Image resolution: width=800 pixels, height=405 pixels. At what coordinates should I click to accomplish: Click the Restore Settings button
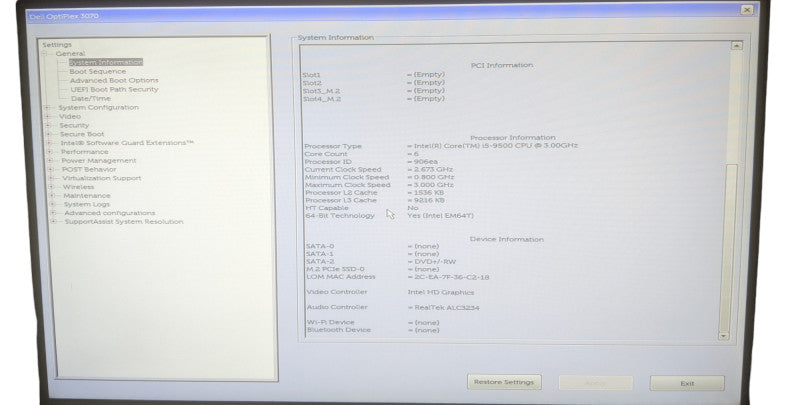[x=504, y=382]
